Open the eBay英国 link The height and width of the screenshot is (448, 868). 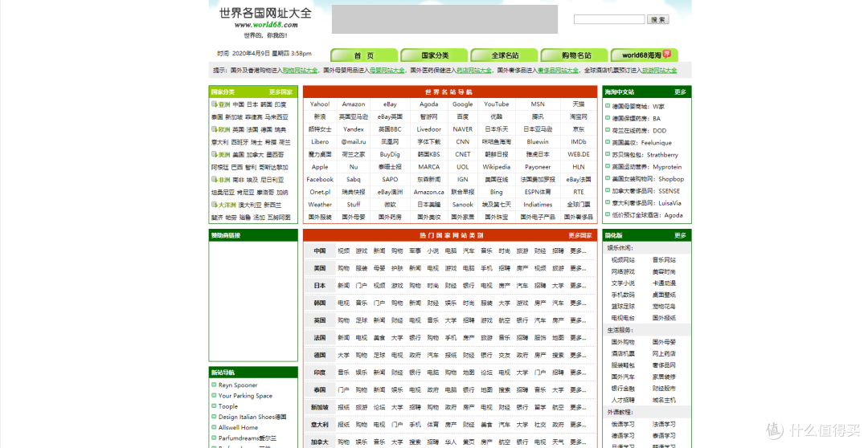tap(391, 116)
